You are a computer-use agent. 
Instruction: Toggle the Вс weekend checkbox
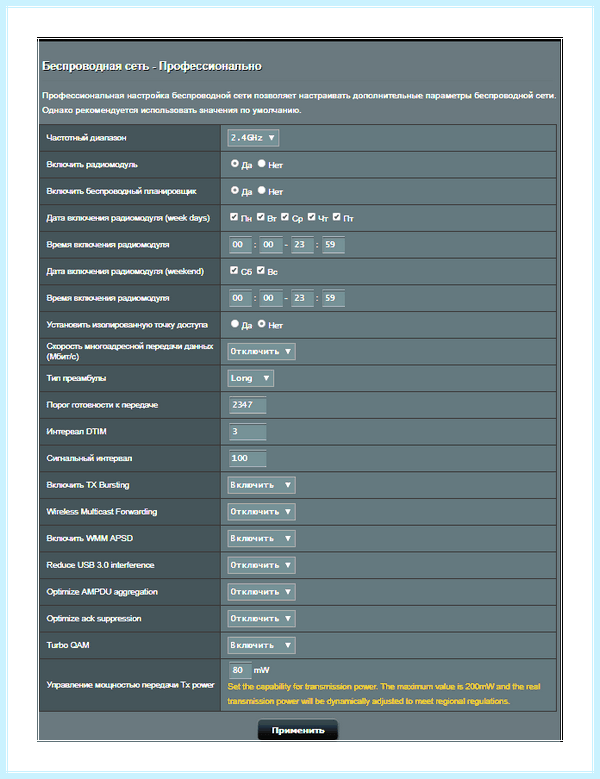tap(261, 270)
